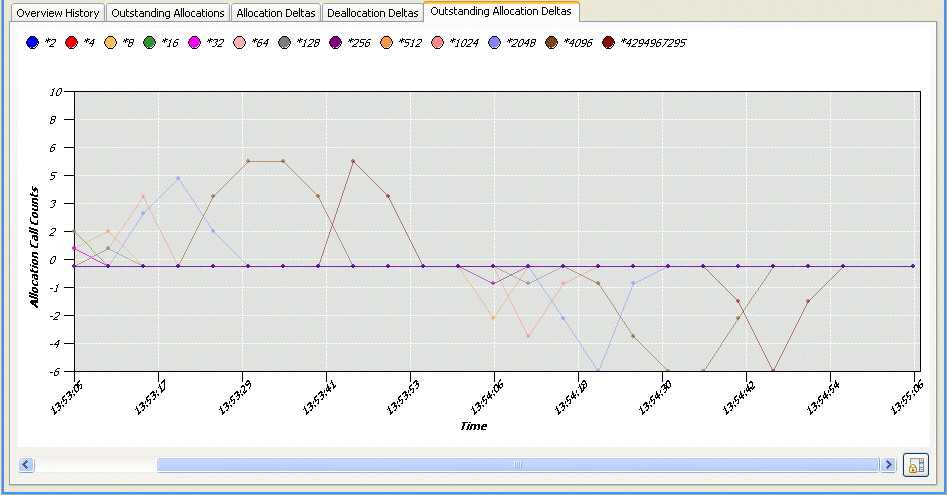This screenshot has width=947, height=495.
Task: Click the gray *128 legend marker
Action: 285,43
